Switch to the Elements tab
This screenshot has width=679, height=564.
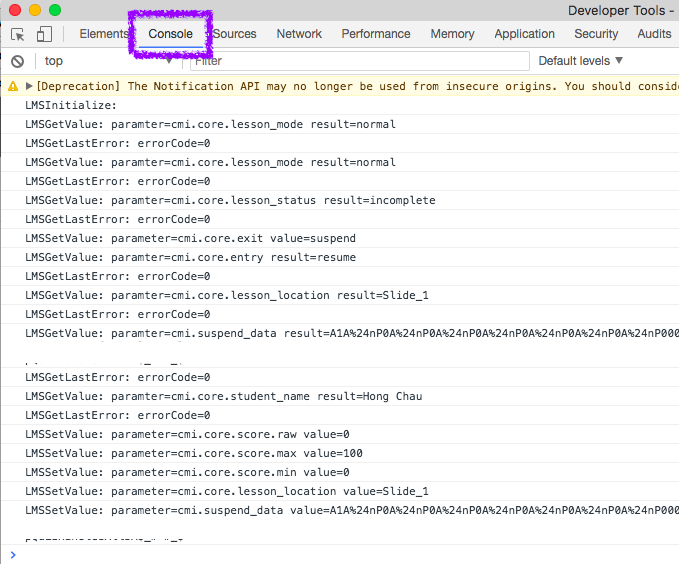(104, 34)
